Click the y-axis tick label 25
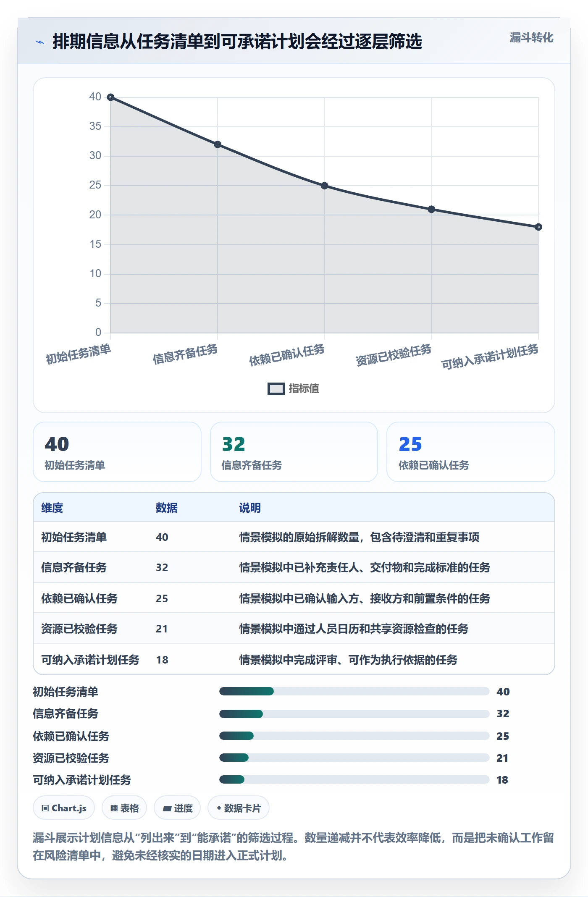The image size is (588, 897). coord(95,185)
